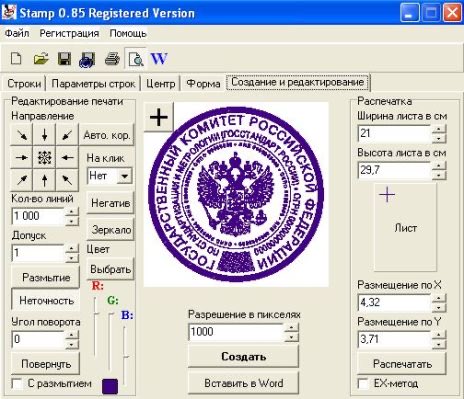Click the Размещение по X field
The height and width of the screenshot is (399, 464).
pos(394,302)
